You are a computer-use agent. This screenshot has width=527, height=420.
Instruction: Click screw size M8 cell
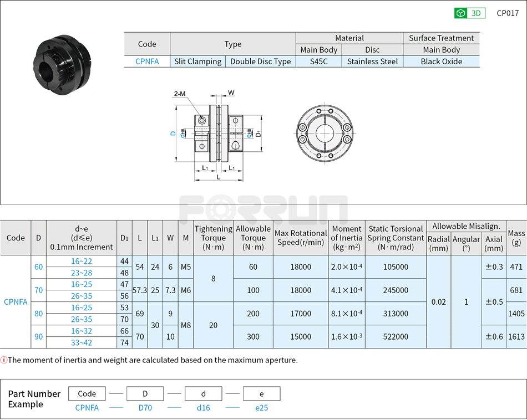click(186, 325)
